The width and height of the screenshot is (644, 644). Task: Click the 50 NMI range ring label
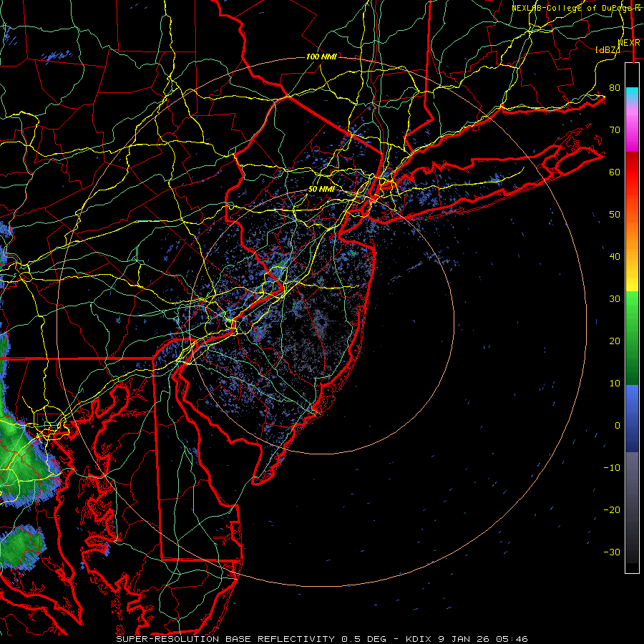click(x=321, y=190)
